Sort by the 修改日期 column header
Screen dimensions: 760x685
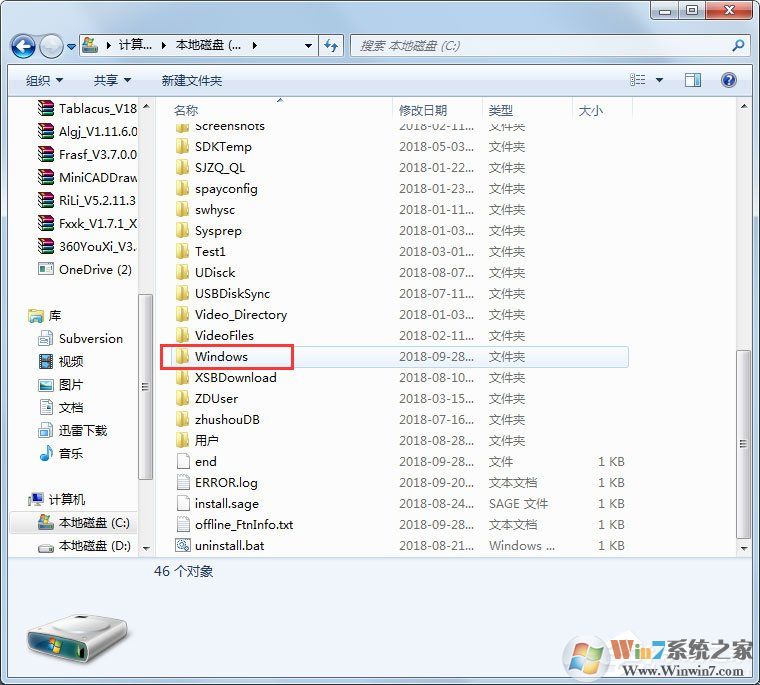(423, 111)
